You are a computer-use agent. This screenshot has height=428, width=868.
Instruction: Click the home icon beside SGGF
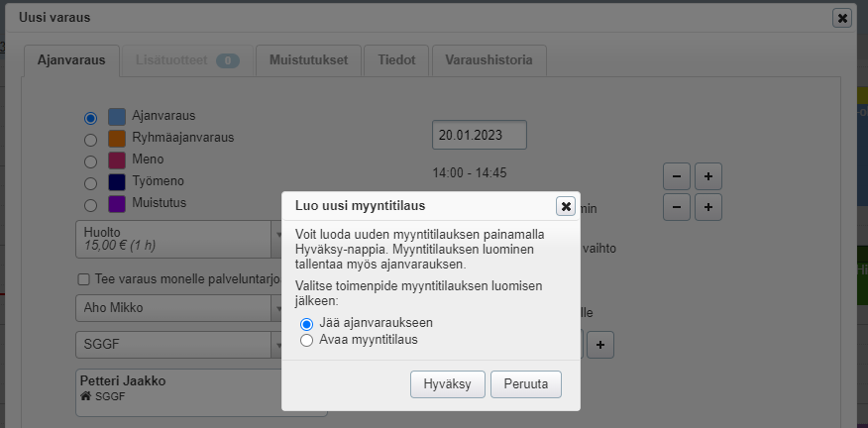point(85,397)
